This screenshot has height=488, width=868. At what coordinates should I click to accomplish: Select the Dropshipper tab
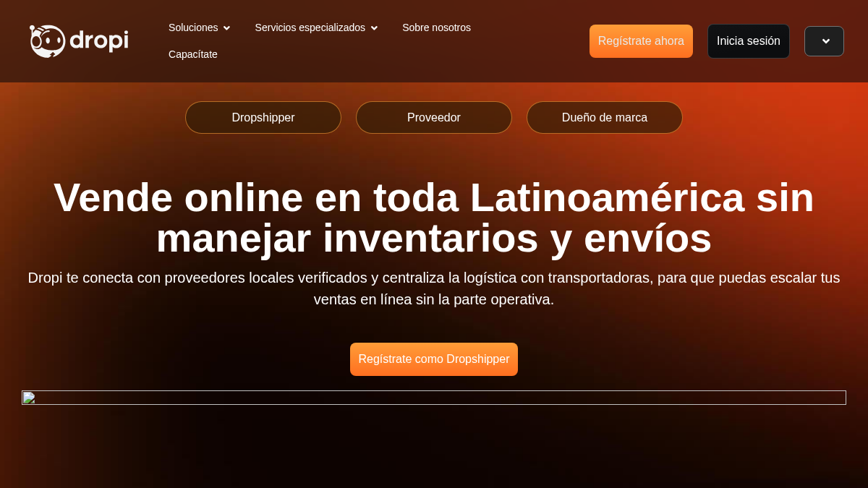point(263,117)
